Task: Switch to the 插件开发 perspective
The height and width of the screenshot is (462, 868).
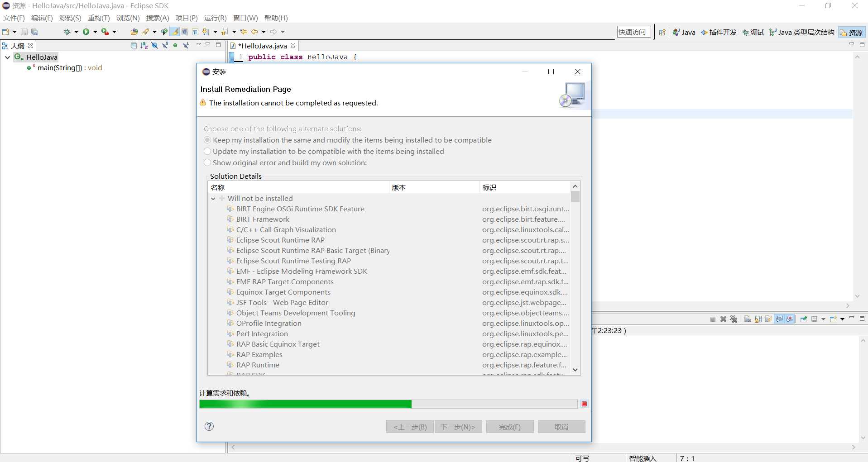Action: (x=719, y=32)
